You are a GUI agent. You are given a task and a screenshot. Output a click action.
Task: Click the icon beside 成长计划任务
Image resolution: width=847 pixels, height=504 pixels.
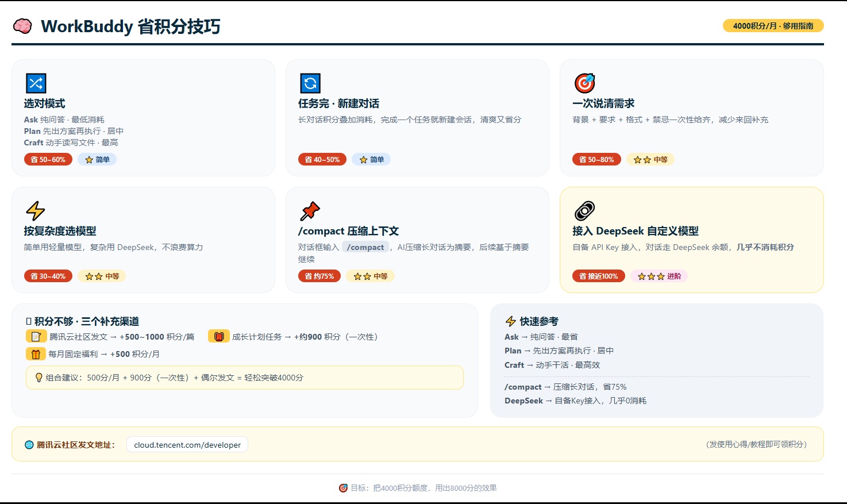click(219, 337)
